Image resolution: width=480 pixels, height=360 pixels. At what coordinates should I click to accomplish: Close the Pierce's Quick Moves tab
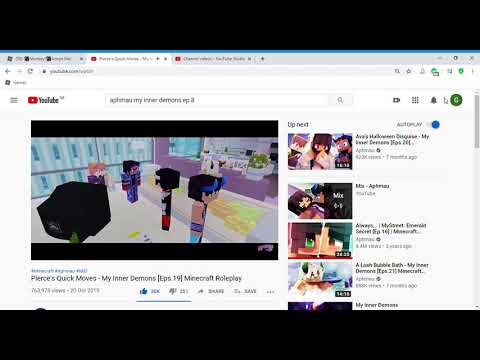(x=165, y=59)
